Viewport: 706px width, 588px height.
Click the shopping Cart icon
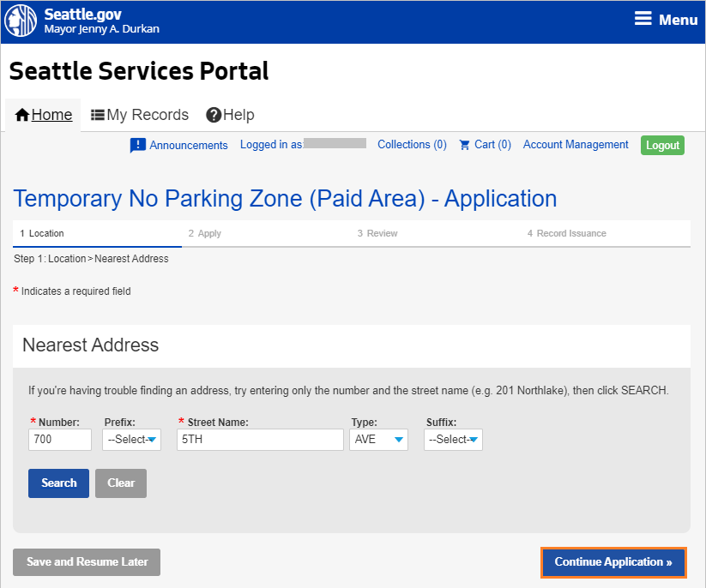click(x=465, y=145)
